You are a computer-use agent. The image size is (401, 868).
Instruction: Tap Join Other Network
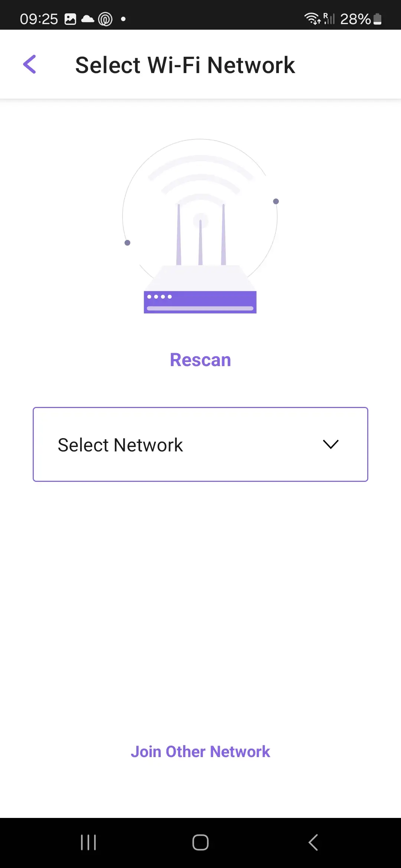click(200, 752)
